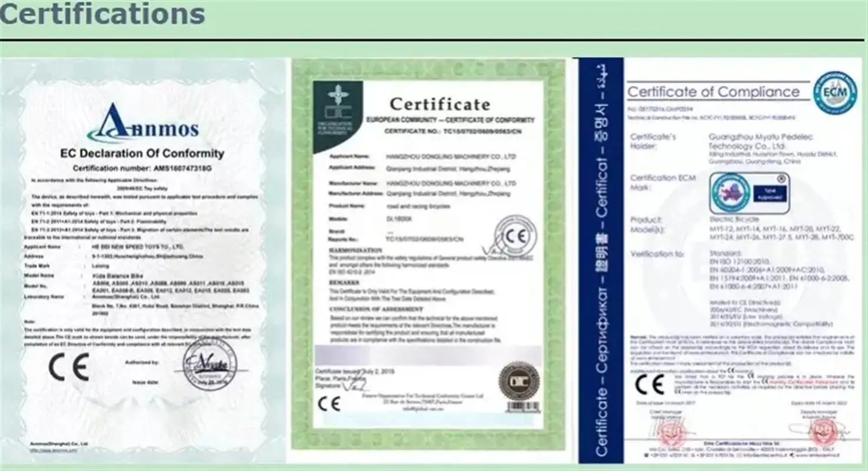Click the "Certifications" page heading

(102, 14)
